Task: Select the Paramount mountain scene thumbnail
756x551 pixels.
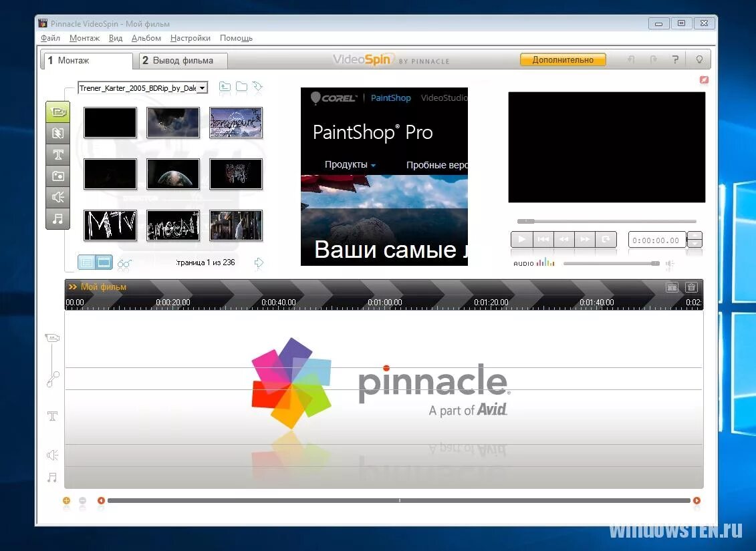Action: click(236, 123)
